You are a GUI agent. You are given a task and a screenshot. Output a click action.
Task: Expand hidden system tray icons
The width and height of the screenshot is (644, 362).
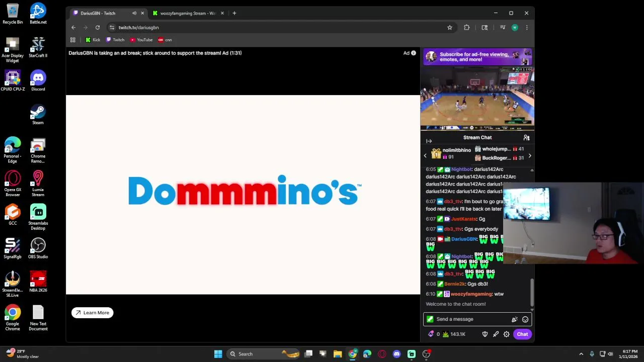(x=581, y=354)
